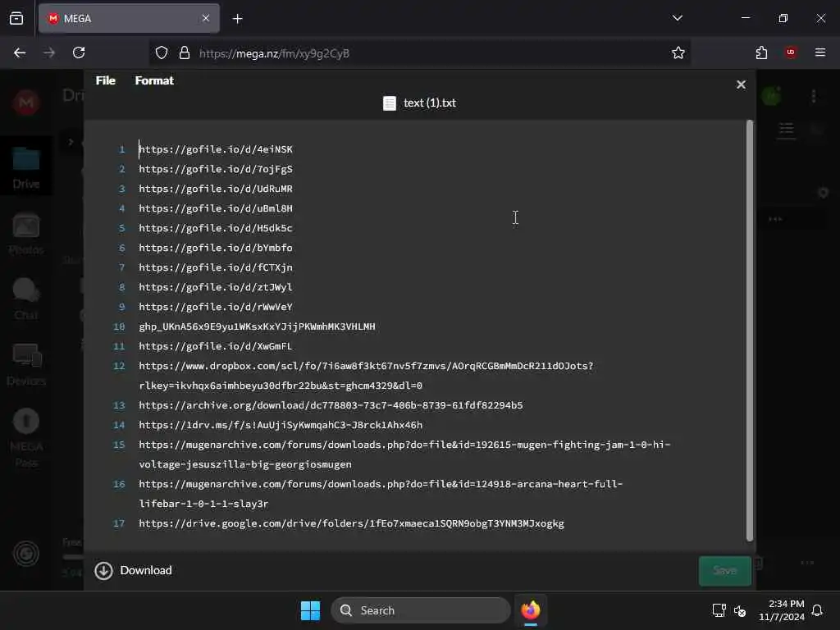Bookmark this page with star icon

[678, 52]
